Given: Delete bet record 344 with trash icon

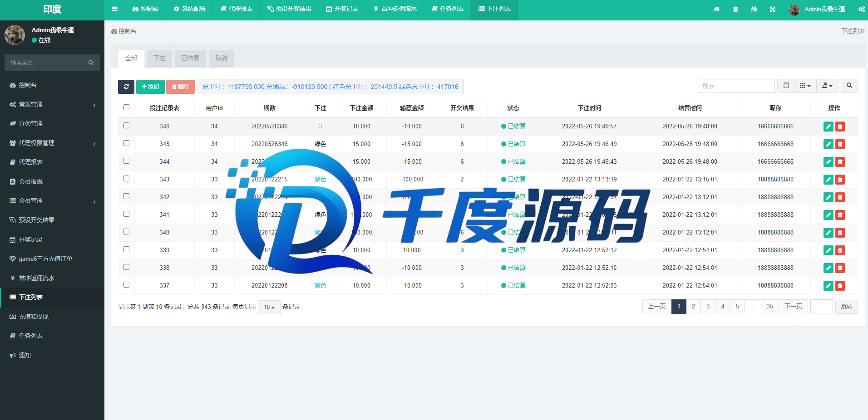Looking at the screenshot, I should [x=840, y=162].
